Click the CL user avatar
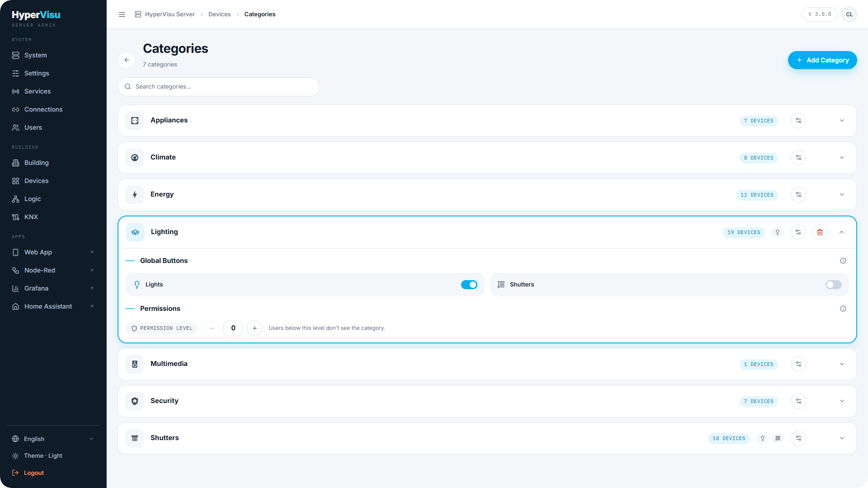 [849, 14]
